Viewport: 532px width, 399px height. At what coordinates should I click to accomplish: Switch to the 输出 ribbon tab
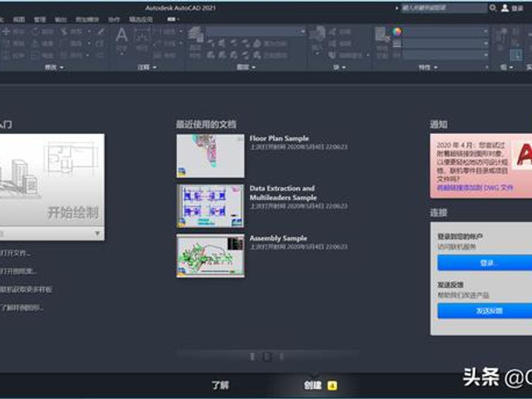(x=60, y=19)
